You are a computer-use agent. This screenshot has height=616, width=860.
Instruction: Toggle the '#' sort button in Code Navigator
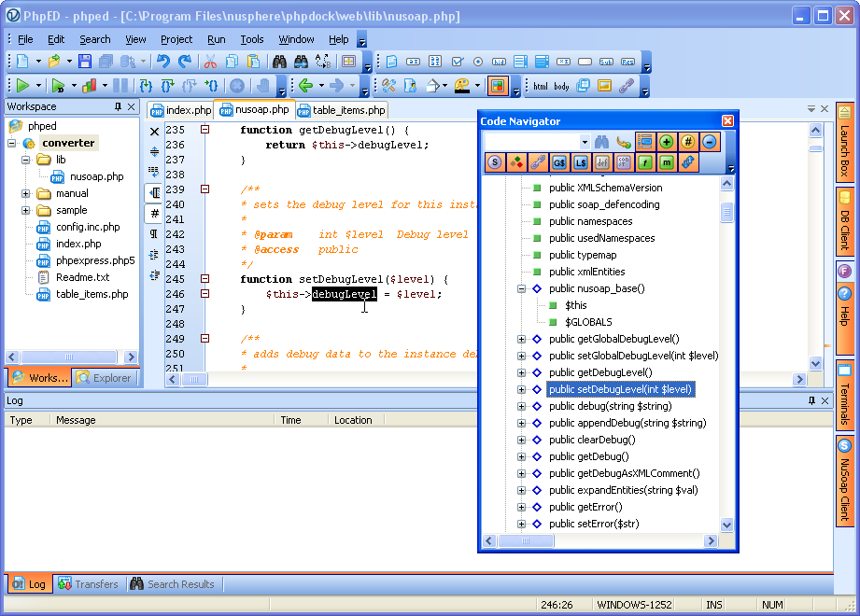(x=688, y=143)
